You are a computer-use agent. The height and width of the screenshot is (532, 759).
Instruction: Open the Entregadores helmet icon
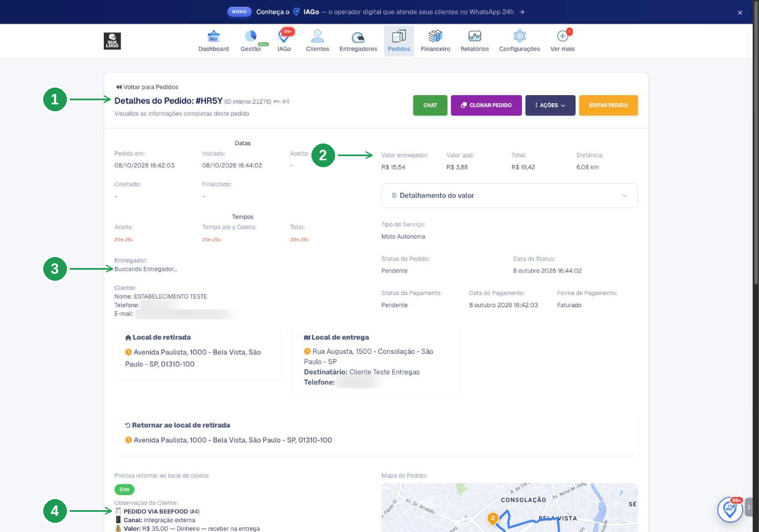tap(358, 37)
